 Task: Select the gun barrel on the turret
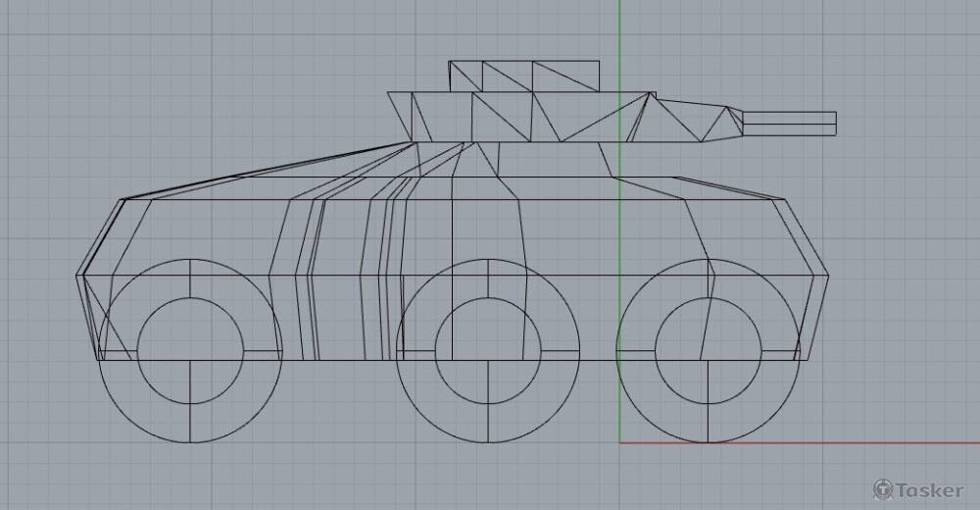(789, 123)
